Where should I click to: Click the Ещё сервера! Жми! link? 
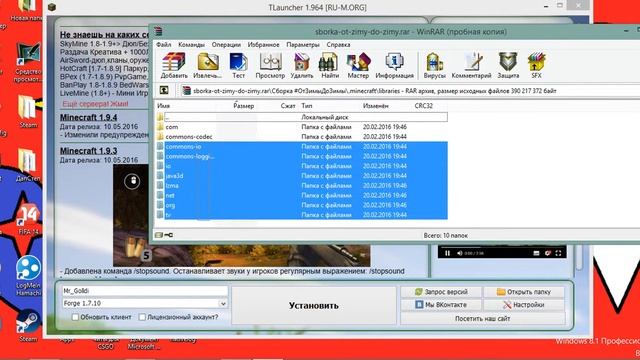(95, 104)
